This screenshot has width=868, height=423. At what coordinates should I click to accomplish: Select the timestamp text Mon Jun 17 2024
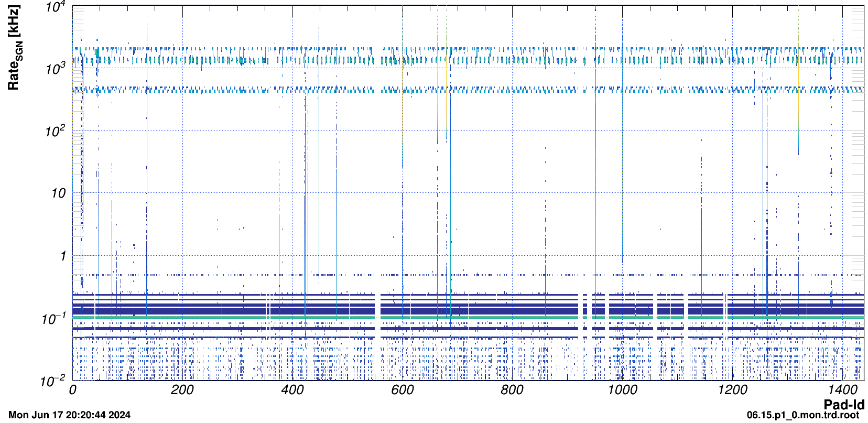(x=69, y=415)
